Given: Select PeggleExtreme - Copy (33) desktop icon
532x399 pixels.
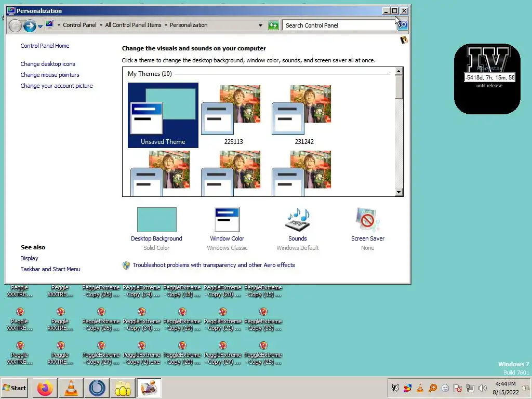Looking at the screenshot, I should coord(263,320).
